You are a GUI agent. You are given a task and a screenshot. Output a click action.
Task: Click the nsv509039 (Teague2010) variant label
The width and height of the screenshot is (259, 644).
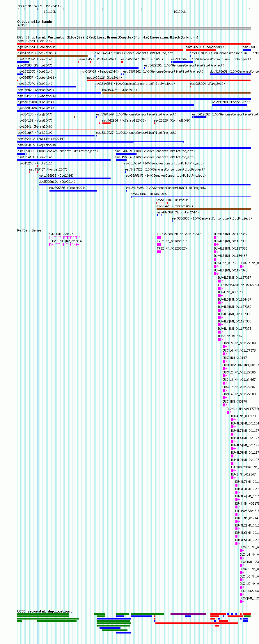click(100, 71)
